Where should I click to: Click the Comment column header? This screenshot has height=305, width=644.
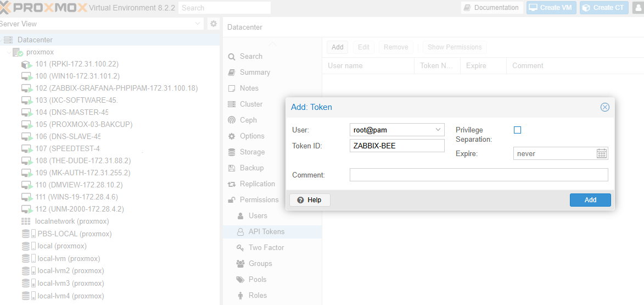[575, 66]
